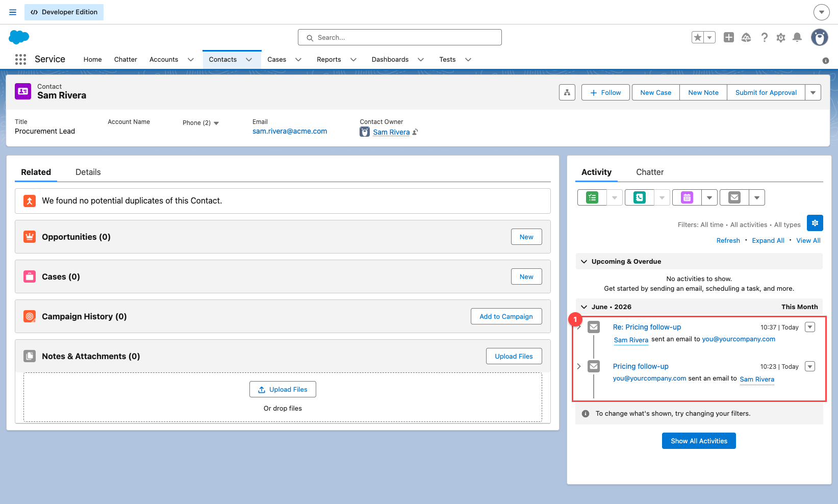Focus the global Search field
The width and height of the screenshot is (838, 504).
(400, 37)
